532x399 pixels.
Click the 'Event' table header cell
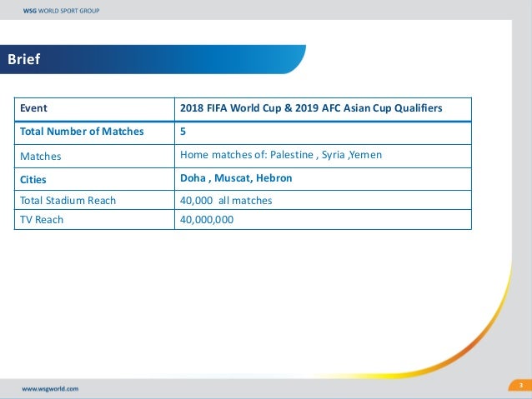coord(94,109)
